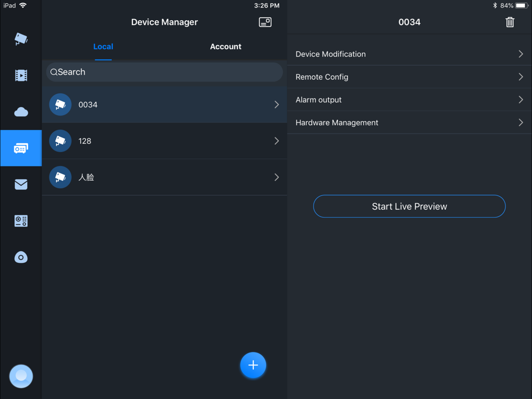The width and height of the screenshot is (532, 399).
Task: Select the 人脸 device name
Action: pos(86,177)
